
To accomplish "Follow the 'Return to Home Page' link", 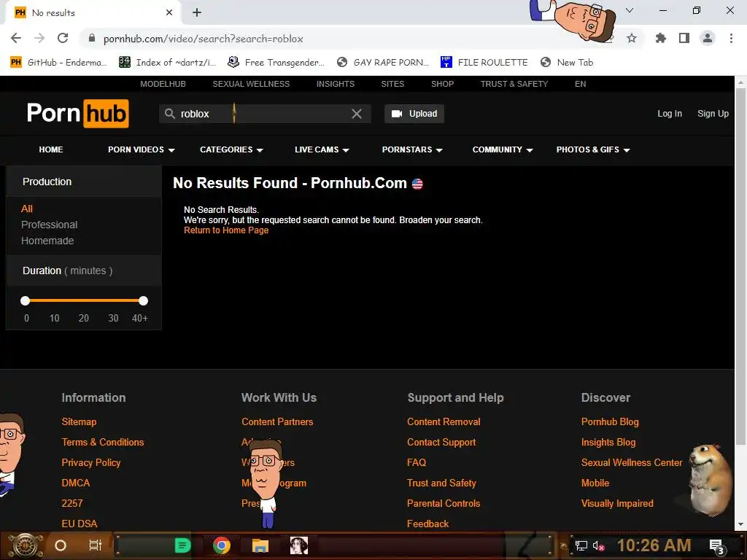I will coord(226,230).
